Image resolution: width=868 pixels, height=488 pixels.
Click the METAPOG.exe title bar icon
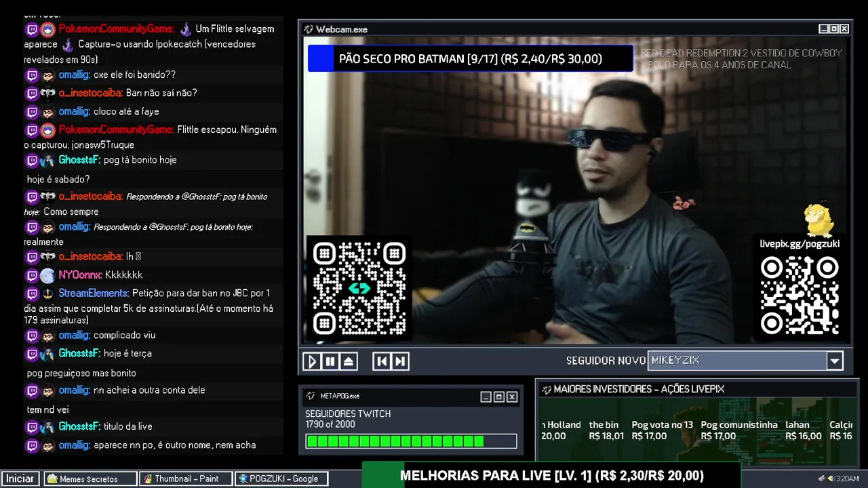pos(311,396)
